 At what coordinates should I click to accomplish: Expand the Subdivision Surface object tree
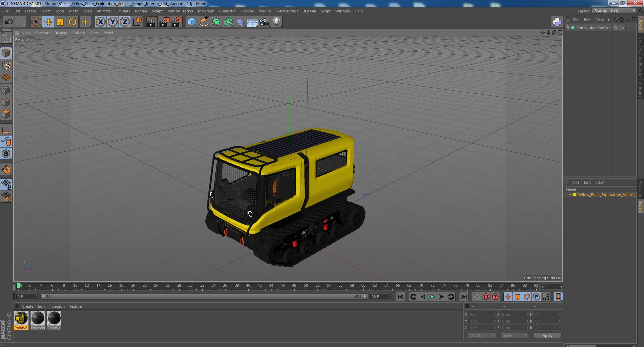pyautogui.click(x=567, y=28)
